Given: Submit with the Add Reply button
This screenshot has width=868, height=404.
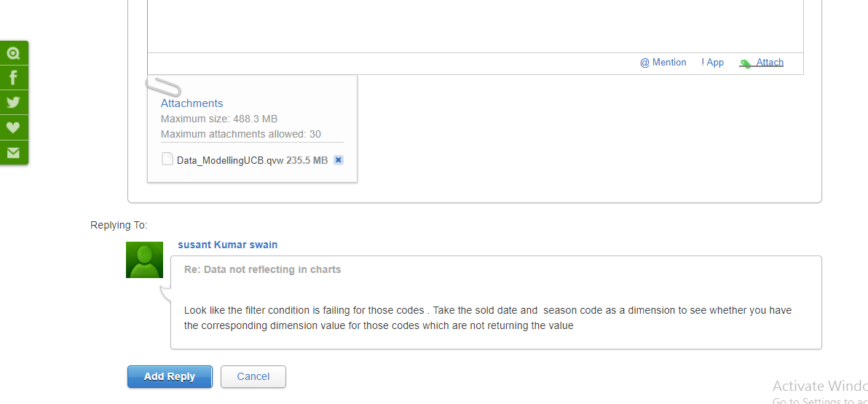Looking at the screenshot, I should pyautogui.click(x=170, y=376).
